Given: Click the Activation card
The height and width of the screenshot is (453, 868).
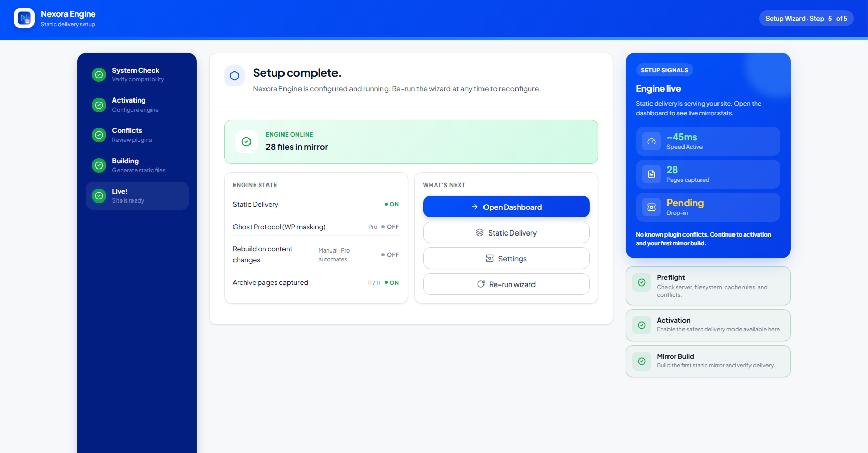Looking at the screenshot, I should [x=708, y=325].
